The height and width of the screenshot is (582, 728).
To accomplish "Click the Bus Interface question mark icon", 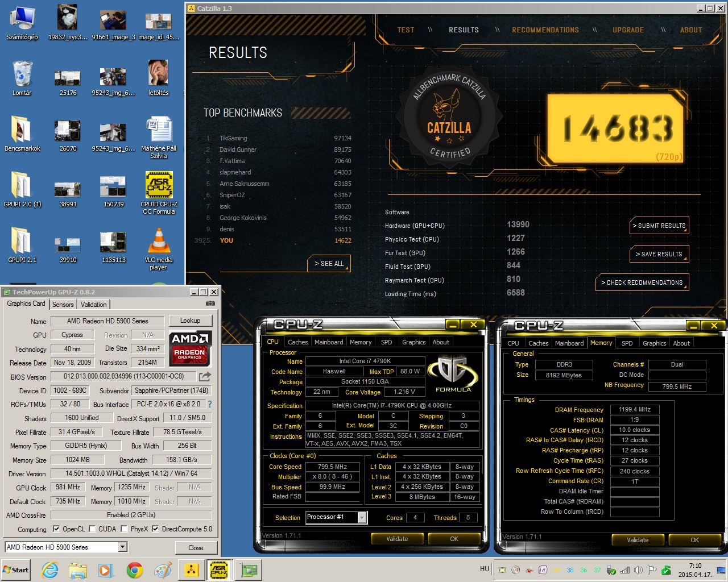I will coord(210,404).
